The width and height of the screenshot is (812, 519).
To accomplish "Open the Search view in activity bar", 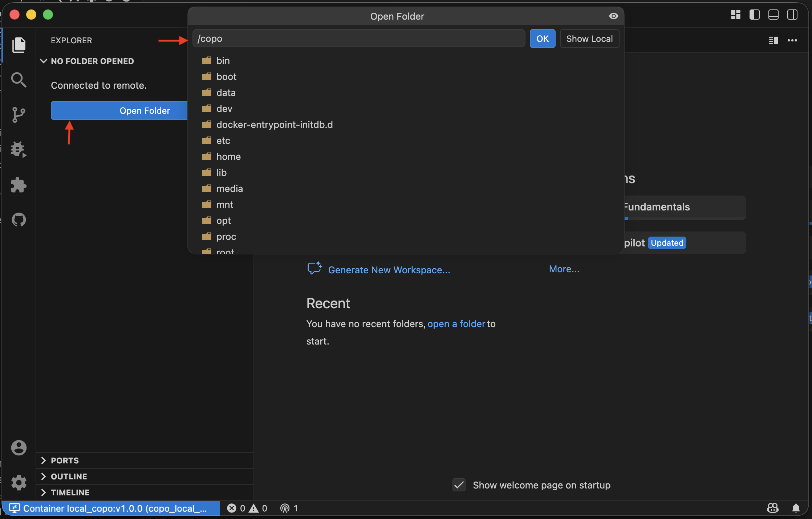I will coord(19,80).
